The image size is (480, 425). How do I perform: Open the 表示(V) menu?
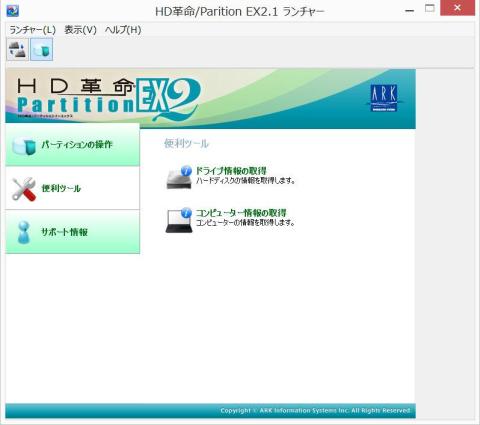80,30
